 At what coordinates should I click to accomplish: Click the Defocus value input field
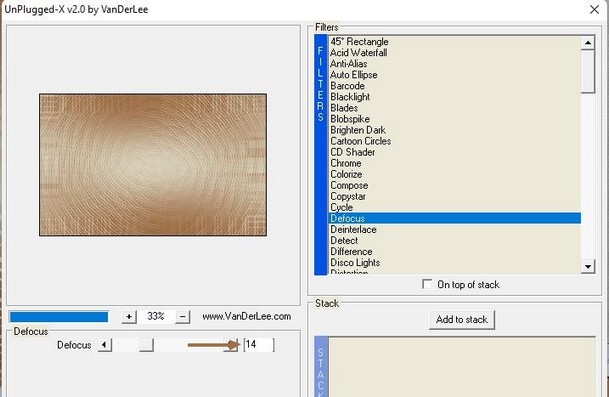(x=259, y=345)
